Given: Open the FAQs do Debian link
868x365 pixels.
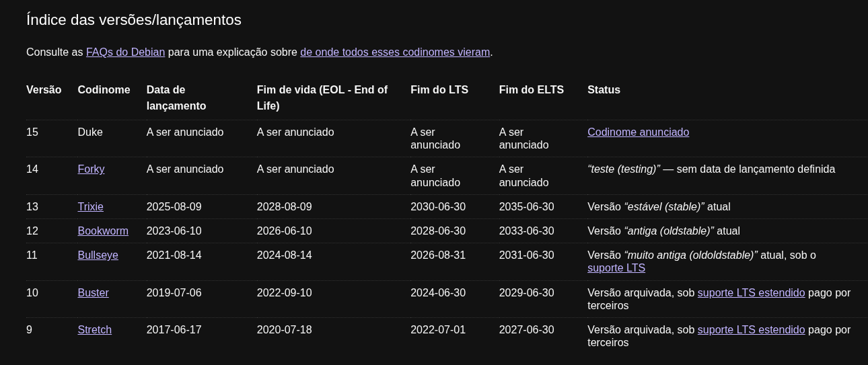Looking at the screenshot, I should tap(125, 52).
